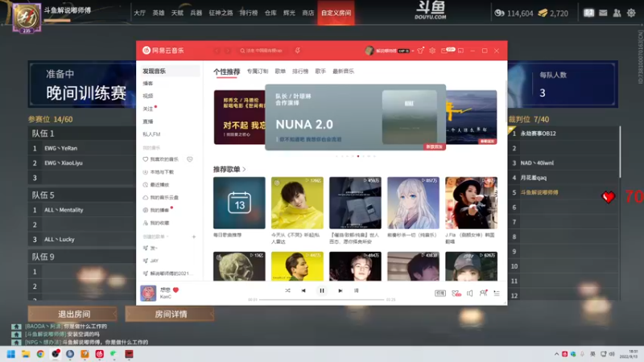The width and height of the screenshot is (644, 362).
Task: Expand the username dropdown arrow
Action: pos(413,51)
